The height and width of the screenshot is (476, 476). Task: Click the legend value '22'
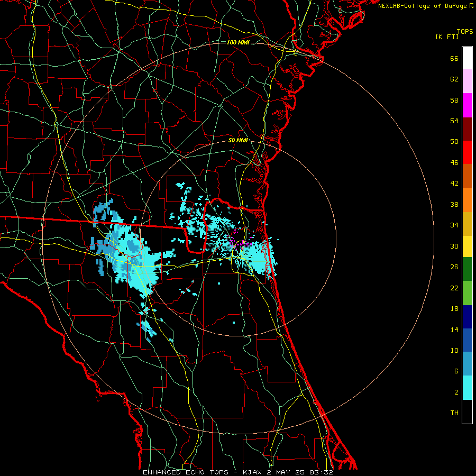pos(454,288)
